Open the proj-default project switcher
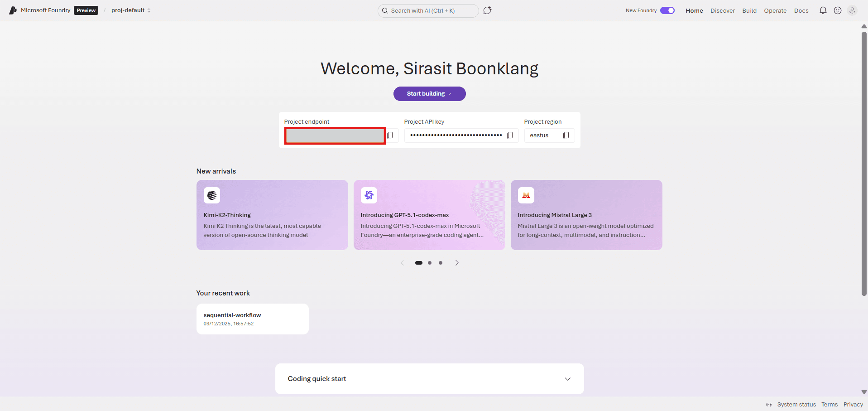The image size is (868, 411). (131, 10)
